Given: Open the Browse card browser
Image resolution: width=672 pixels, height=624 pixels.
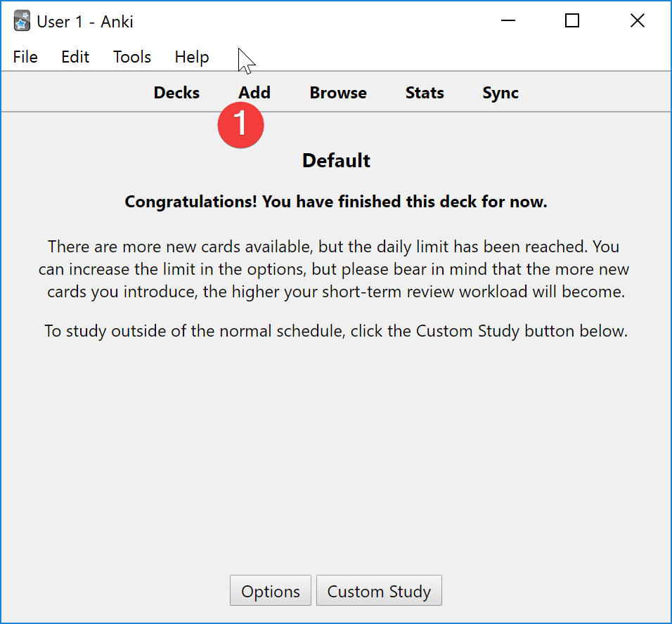Looking at the screenshot, I should coord(338,93).
